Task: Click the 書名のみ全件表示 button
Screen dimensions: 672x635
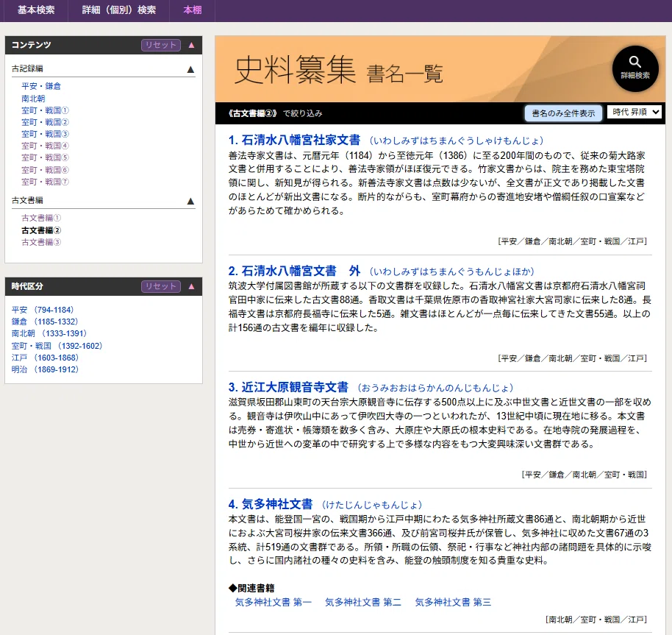Action: click(563, 113)
